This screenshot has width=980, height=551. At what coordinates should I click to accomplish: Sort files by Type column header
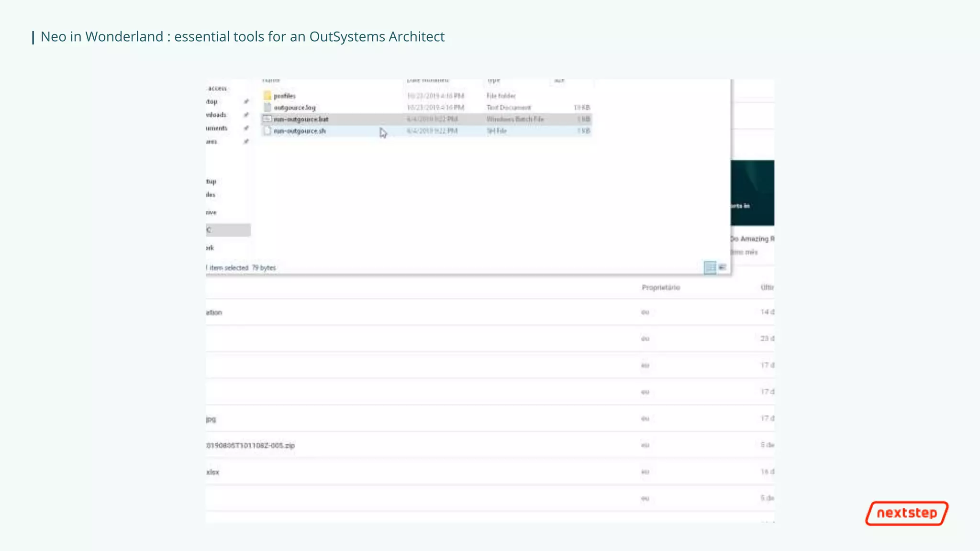click(494, 80)
